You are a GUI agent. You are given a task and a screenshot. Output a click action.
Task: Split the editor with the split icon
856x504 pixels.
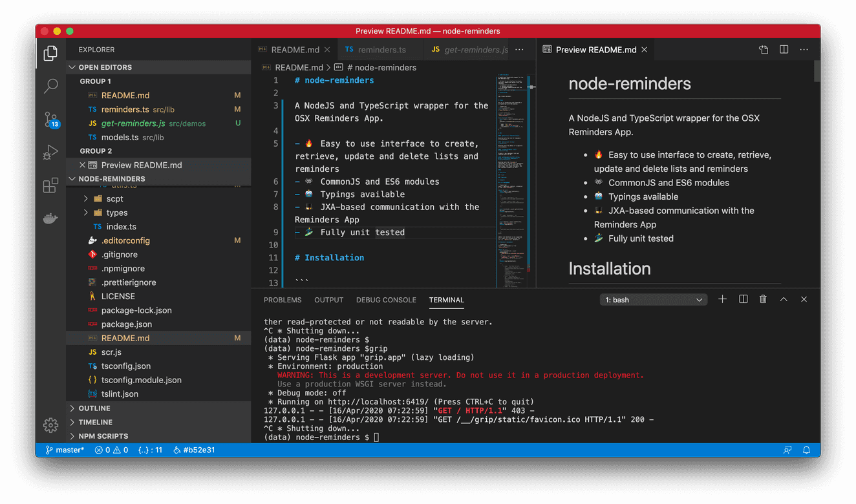783,49
